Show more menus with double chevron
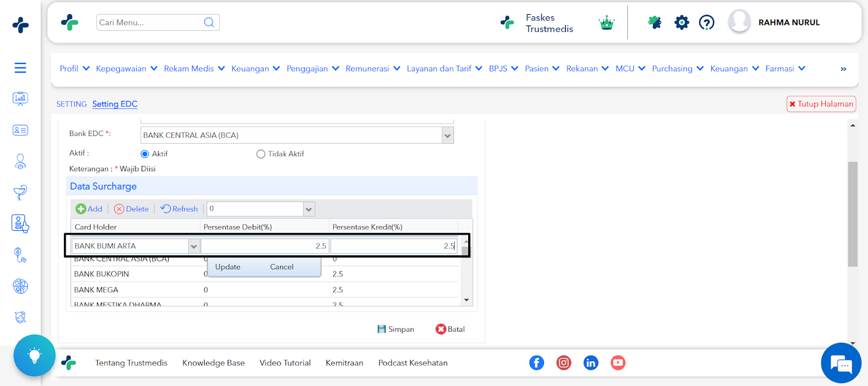Image resolution: width=868 pixels, height=386 pixels. (843, 69)
